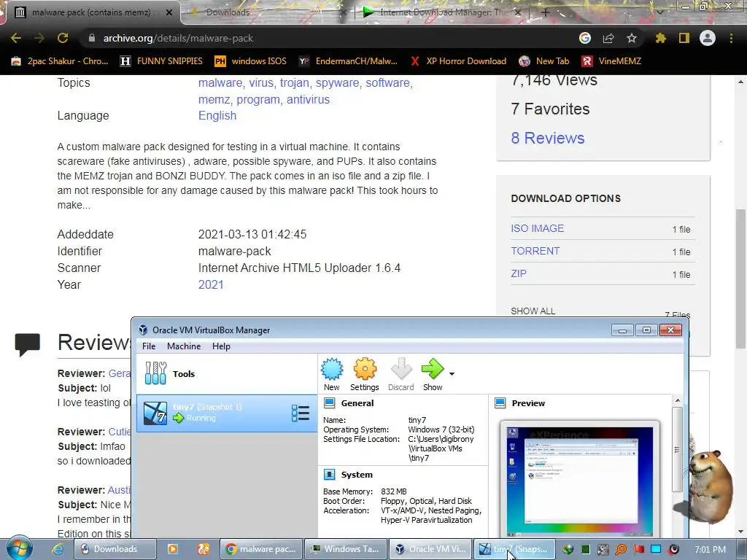Click SHOW ALL download files

coord(533,311)
